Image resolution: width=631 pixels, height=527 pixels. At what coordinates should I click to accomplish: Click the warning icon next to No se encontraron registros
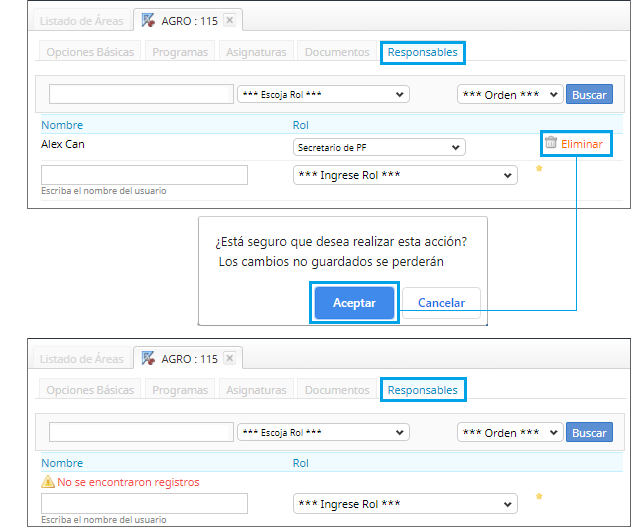pos(48,482)
